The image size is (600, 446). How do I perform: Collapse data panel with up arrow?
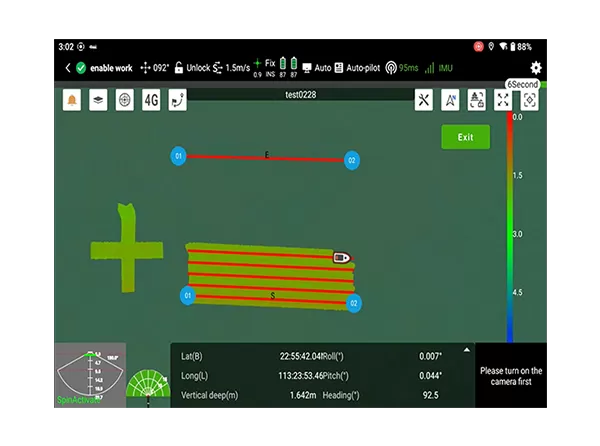click(x=466, y=350)
